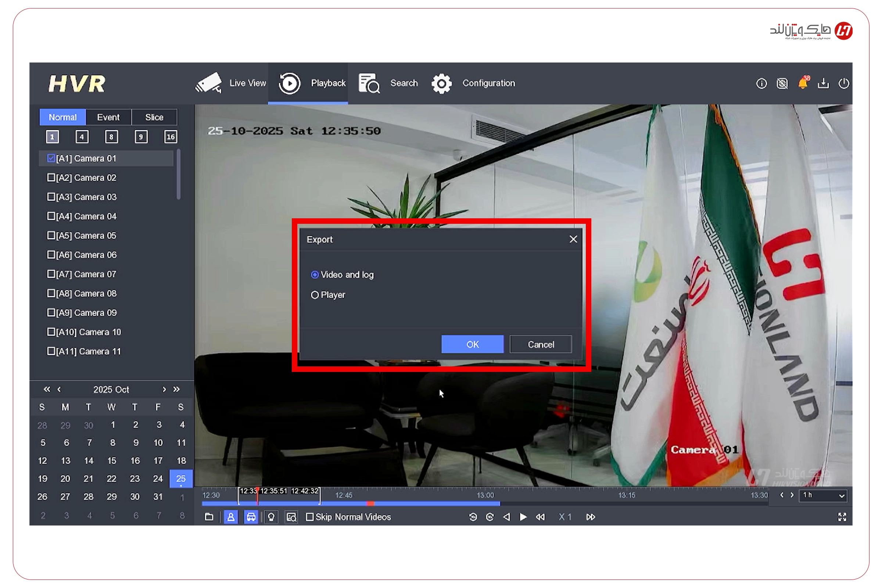Viewport: 882px width, 588px height.
Task: Switch to the Event tab
Action: point(108,117)
